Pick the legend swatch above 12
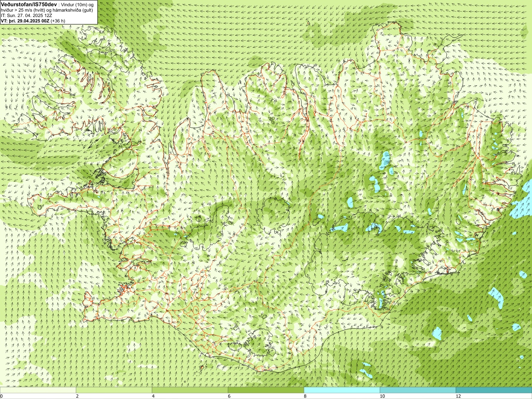532x399 pixels. [x=494, y=390]
